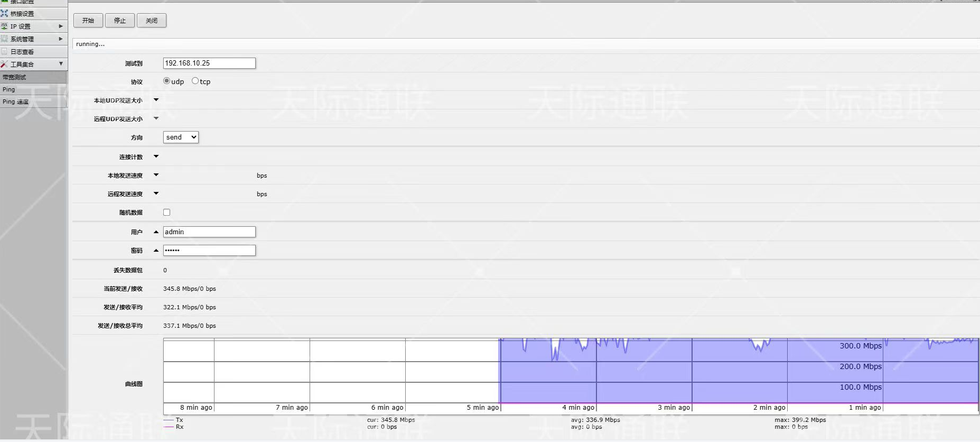
Task: Click the 工具集合 wrench icon
Action: 4,64
